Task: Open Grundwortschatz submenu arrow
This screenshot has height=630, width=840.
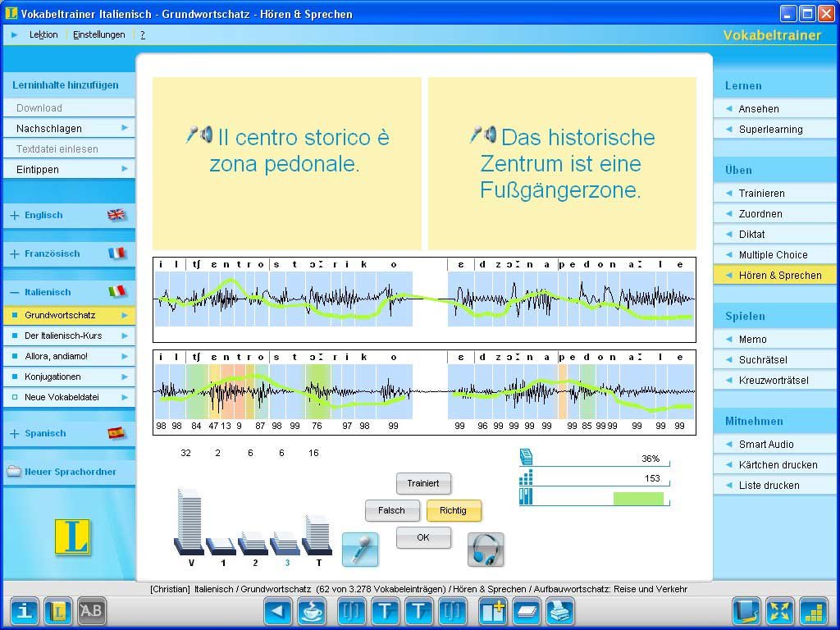Action: [x=125, y=315]
